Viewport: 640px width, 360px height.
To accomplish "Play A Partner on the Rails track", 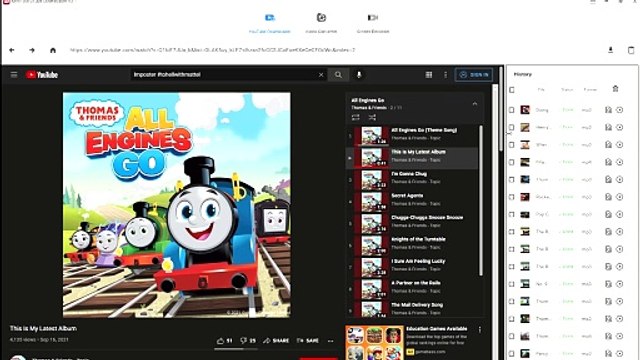I will [x=412, y=289].
